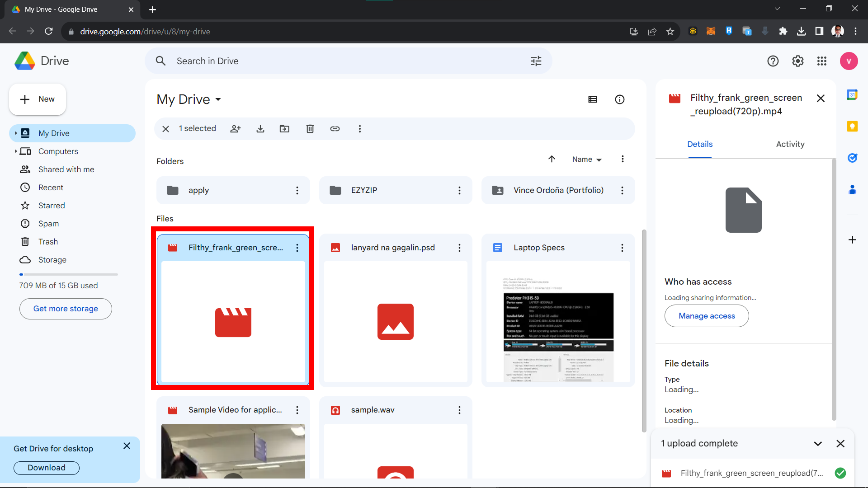
Task: Switch to list view layout
Action: 593,99
